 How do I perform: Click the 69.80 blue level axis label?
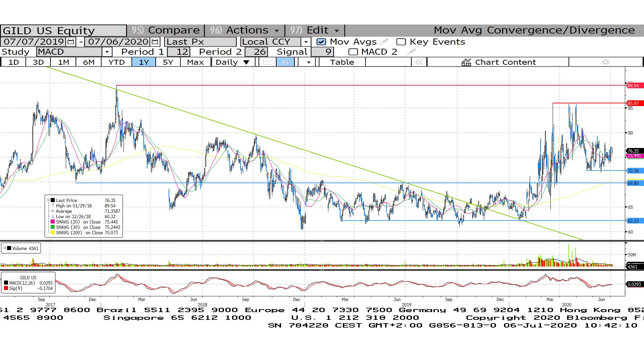click(x=634, y=183)
